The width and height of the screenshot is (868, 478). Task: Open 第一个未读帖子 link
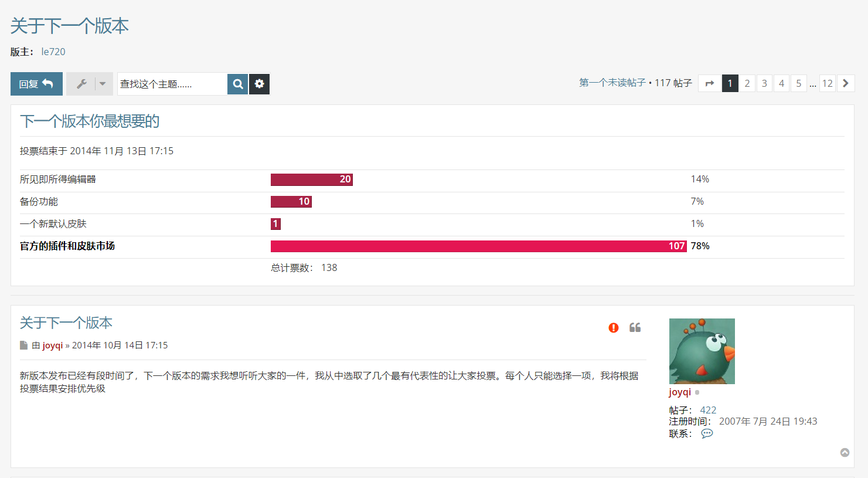coord(612,83)
